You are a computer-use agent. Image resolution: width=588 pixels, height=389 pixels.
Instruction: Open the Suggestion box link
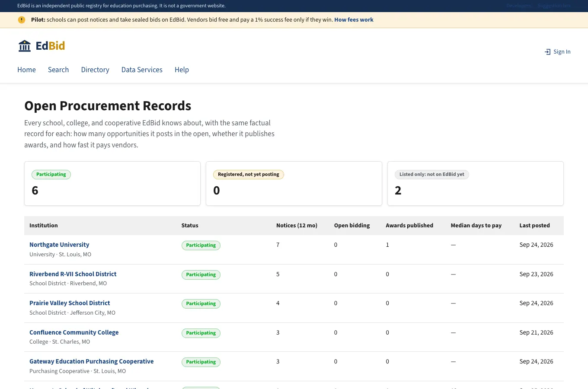coord(554,6)
